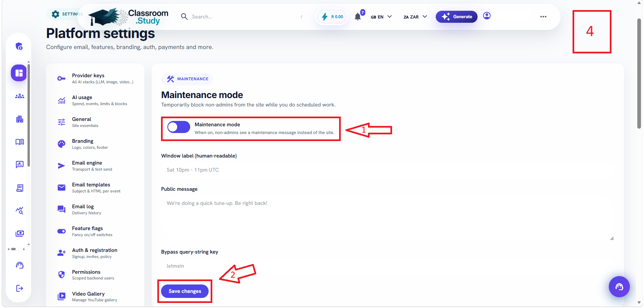
Task: Expand the ZA ZAR currency dropdown
Action: coord(415,17)
